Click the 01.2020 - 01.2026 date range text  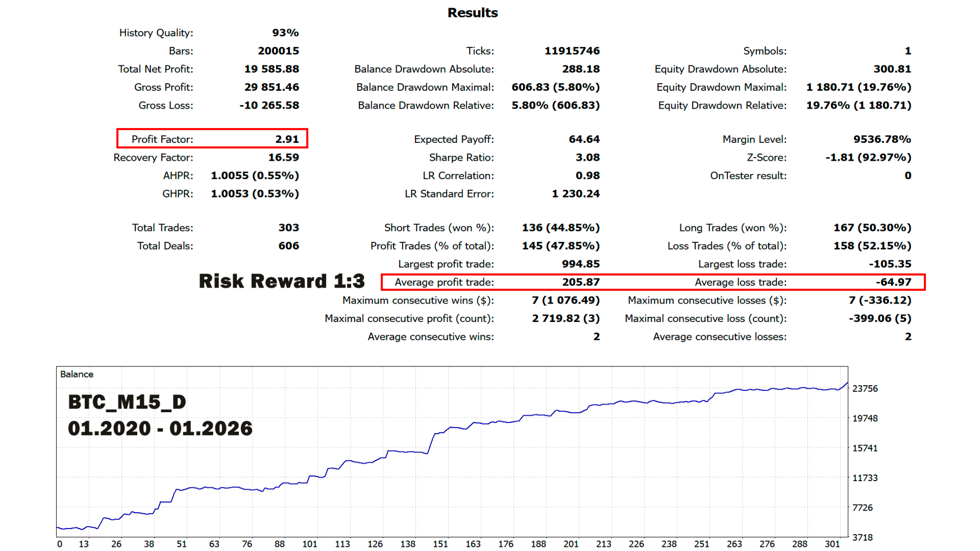point(160,429)
